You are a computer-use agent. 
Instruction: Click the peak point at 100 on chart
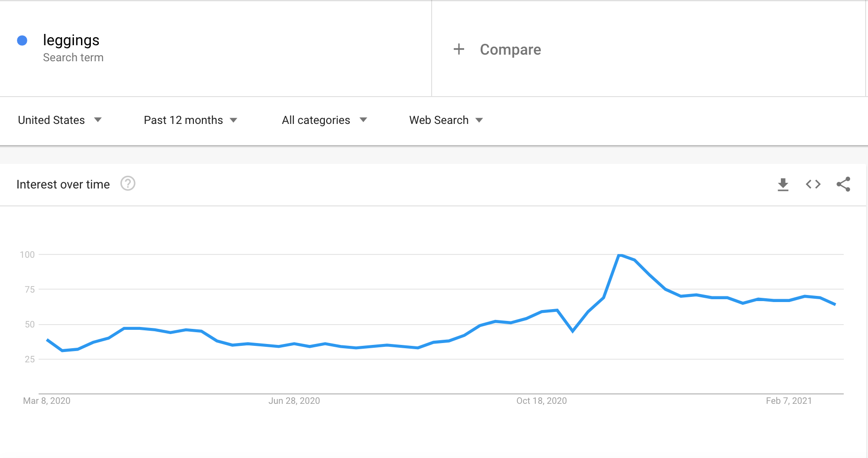pos(619,255)
